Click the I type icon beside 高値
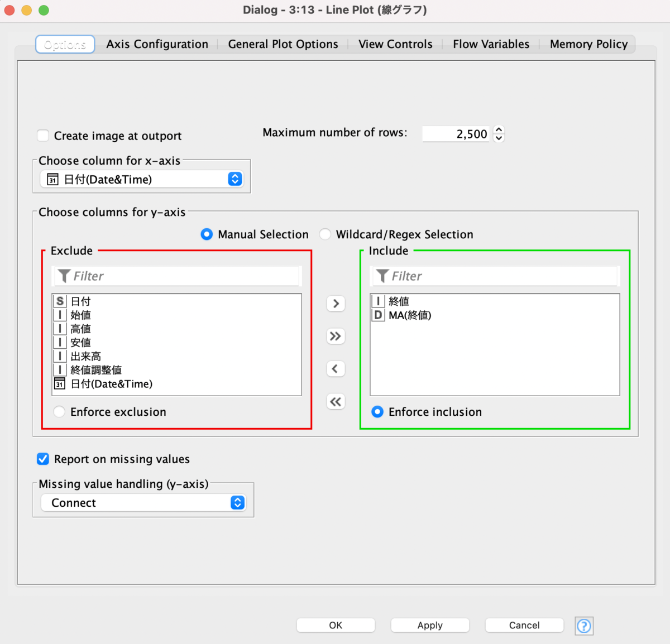 tap(60, 329)
